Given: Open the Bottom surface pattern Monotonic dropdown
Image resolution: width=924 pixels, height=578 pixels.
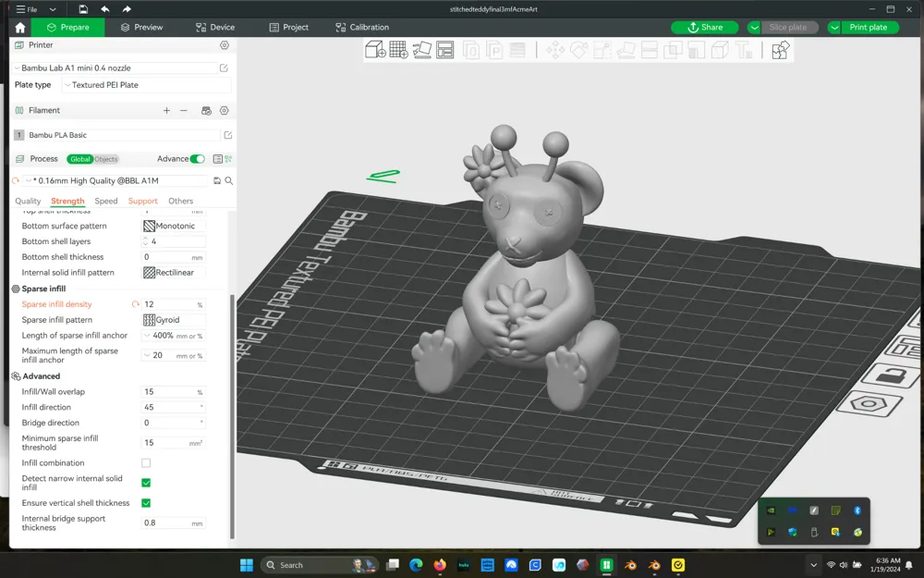Looking at the screenshot, I should pyautogui.click(x=176, y=226).
